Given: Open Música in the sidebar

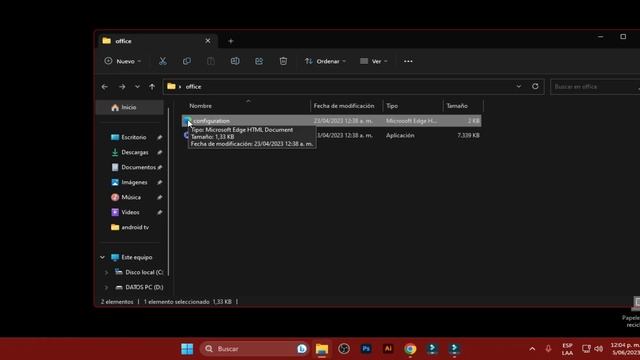Looking at the screenshot, I should tap(131, 197).
